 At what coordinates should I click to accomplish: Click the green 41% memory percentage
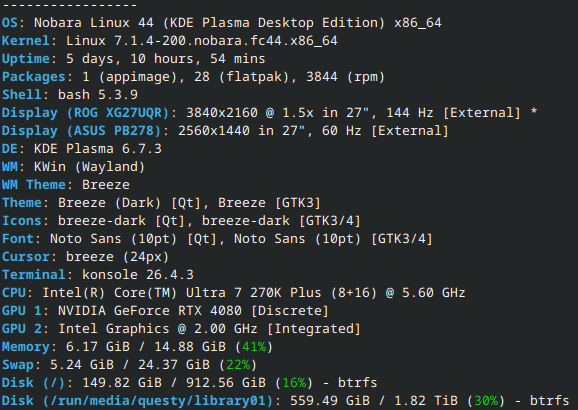pos(254,347)
